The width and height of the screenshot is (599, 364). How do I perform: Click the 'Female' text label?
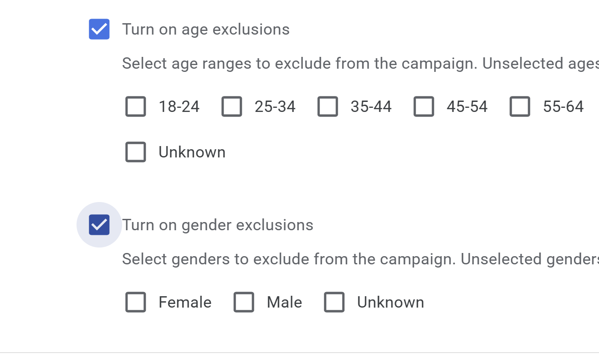point(185,303)
